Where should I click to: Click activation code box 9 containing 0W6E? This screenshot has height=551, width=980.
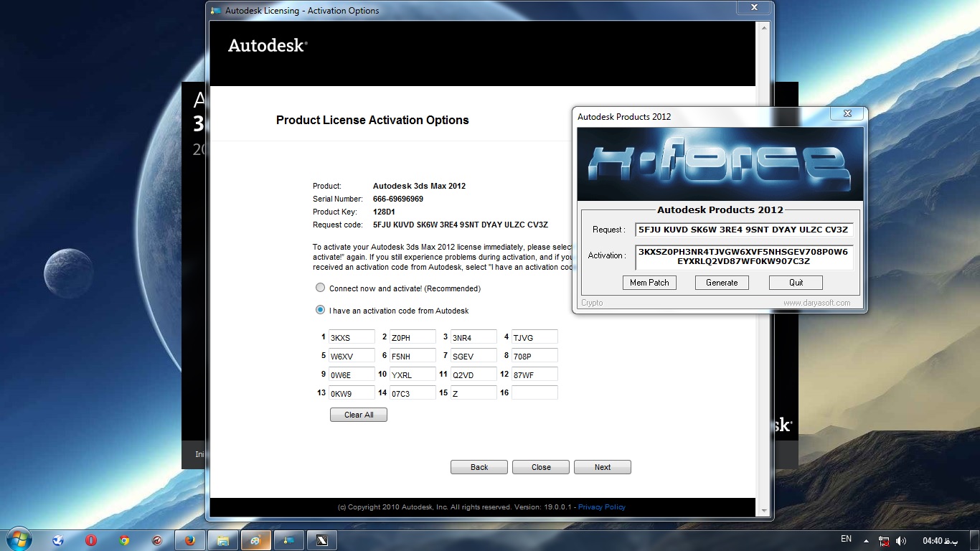pyautogui.click(x=352, y=375)
